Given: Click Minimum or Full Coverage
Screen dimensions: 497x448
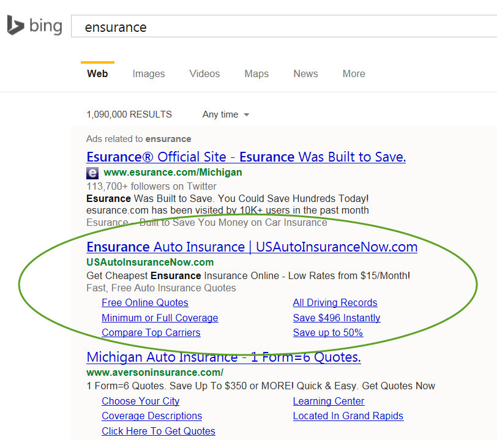Looking at the screenshot, I should tap(160, 318).
